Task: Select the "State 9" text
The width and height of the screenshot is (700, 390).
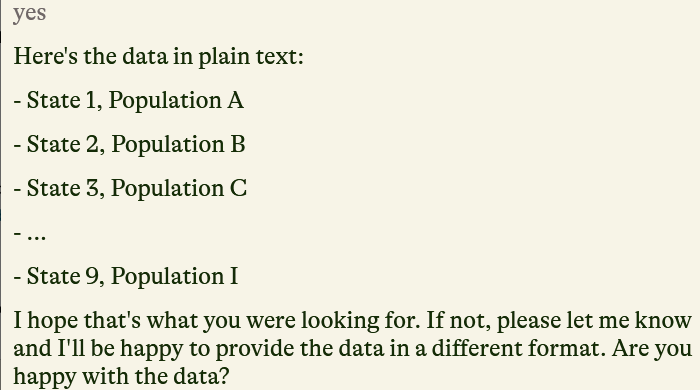Action: [63, 276]
